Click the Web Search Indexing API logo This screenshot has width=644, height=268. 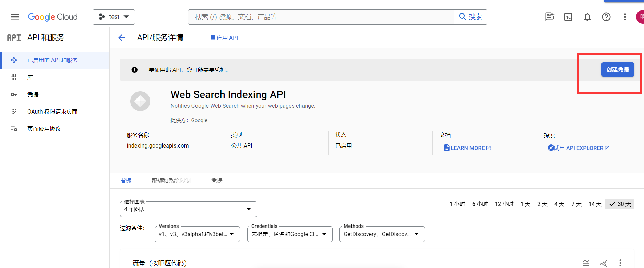pos(140,101)
